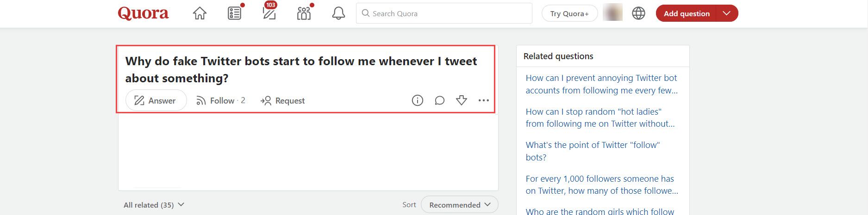The height and width of the screenshot is (215, 868).
Task: Open the profile avatar menu
Action: tap(612, 13)
